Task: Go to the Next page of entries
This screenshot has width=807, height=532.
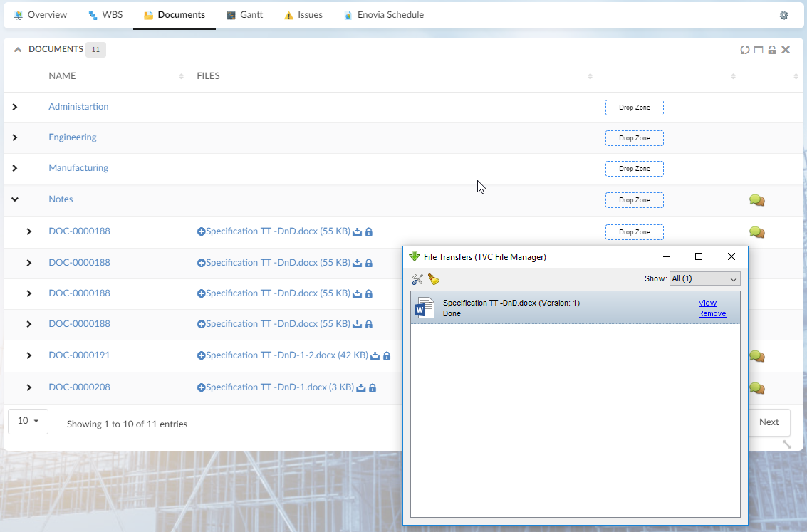Action: coord(769,422)
